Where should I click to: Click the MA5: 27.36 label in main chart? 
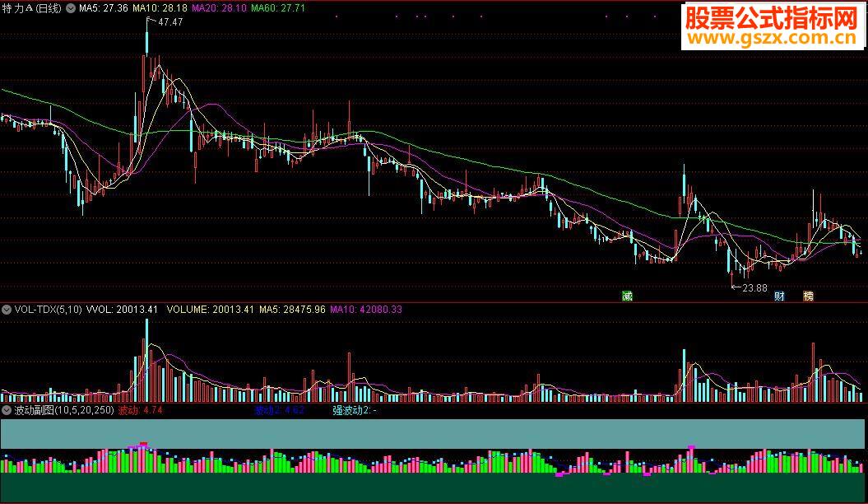click(104, 8)
